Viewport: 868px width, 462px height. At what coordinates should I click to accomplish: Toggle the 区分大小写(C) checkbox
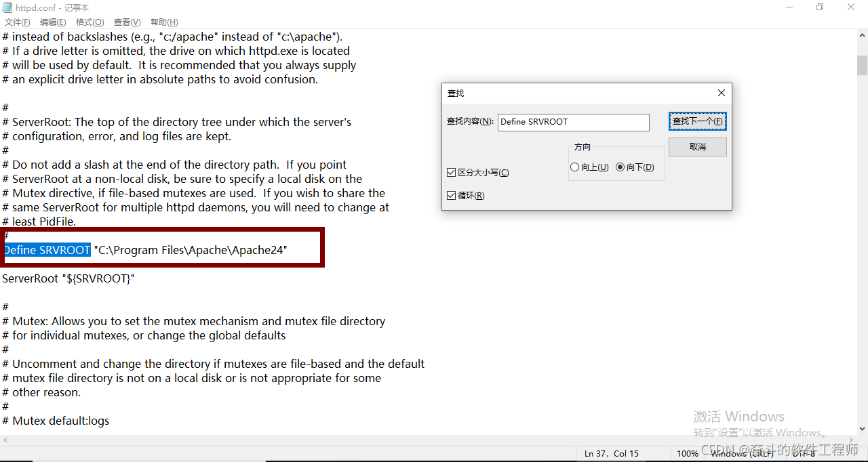478,173
